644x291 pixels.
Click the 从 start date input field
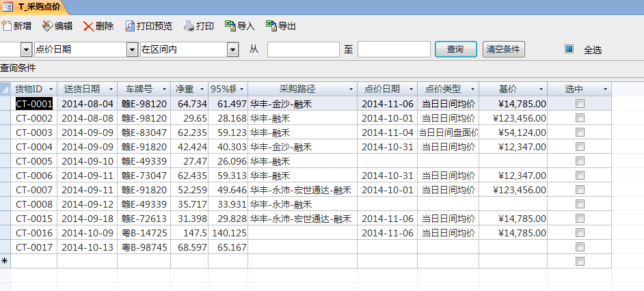303,50
